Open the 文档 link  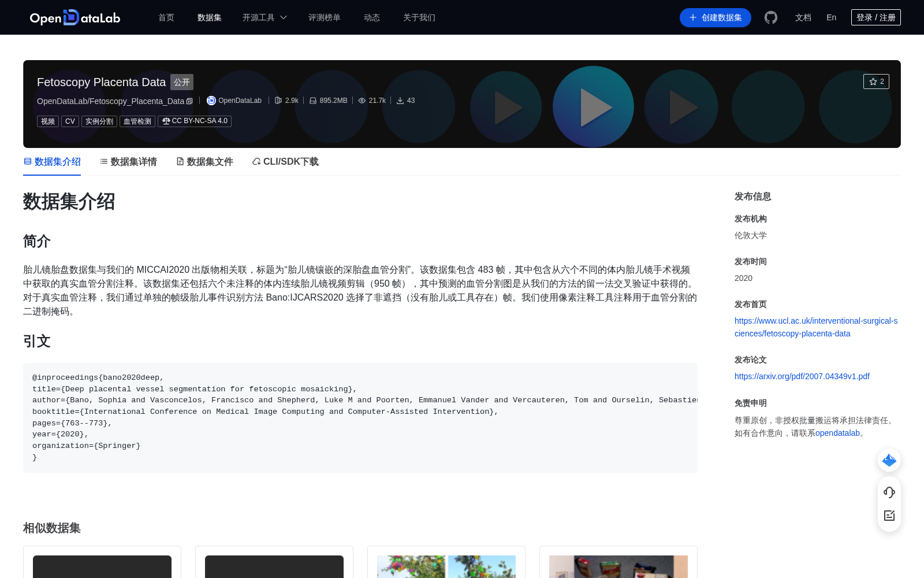803,17
